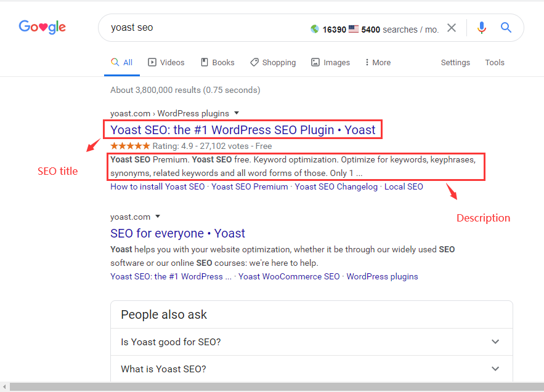Click the horizontal scrollbar at the bottom
Image resolution: width=544 pixels, height=392 pixels.
[x=277, y=387]
